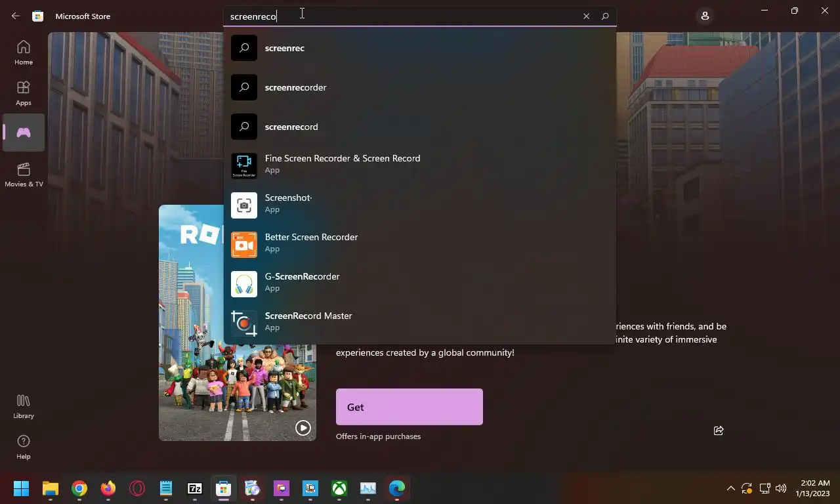
Task: Open Xbox app from the taskbar
Action: pyautogui.click(x=339, y=488)
